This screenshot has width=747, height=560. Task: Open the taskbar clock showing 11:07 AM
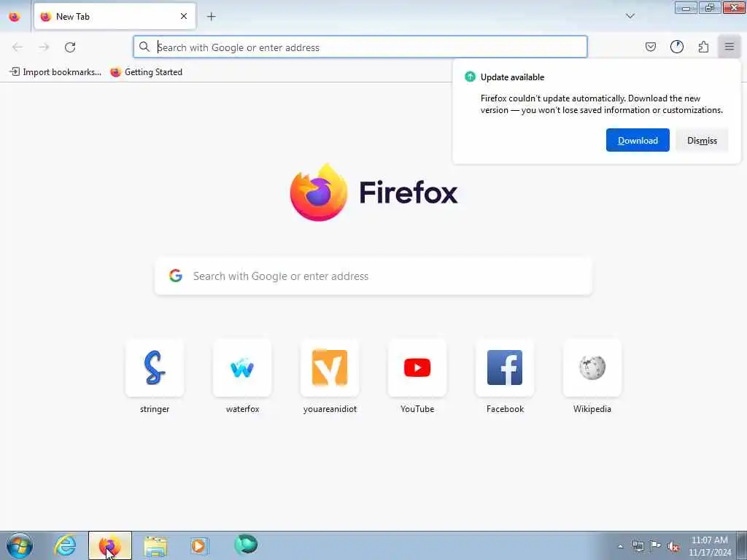(x=710, y=546)
